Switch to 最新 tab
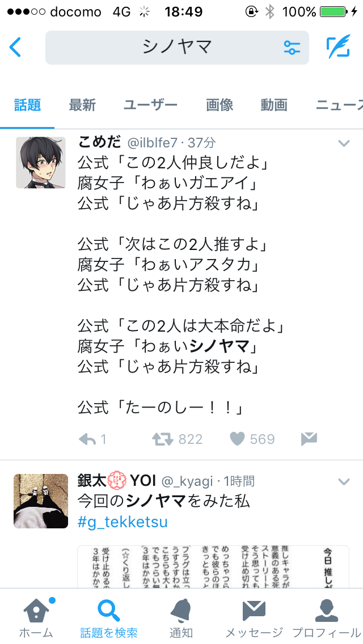The width and height of the screenshot is (363, 644). 82,105
